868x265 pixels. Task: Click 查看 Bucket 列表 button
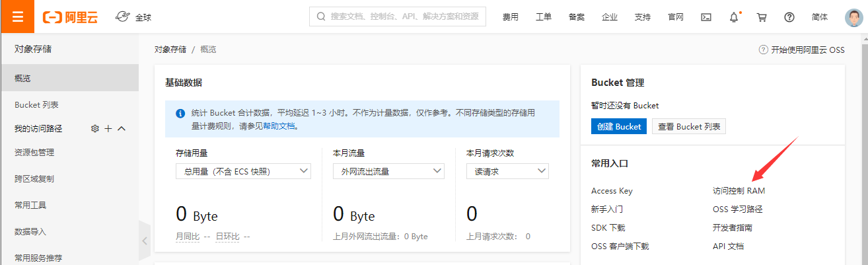point(689,126)
